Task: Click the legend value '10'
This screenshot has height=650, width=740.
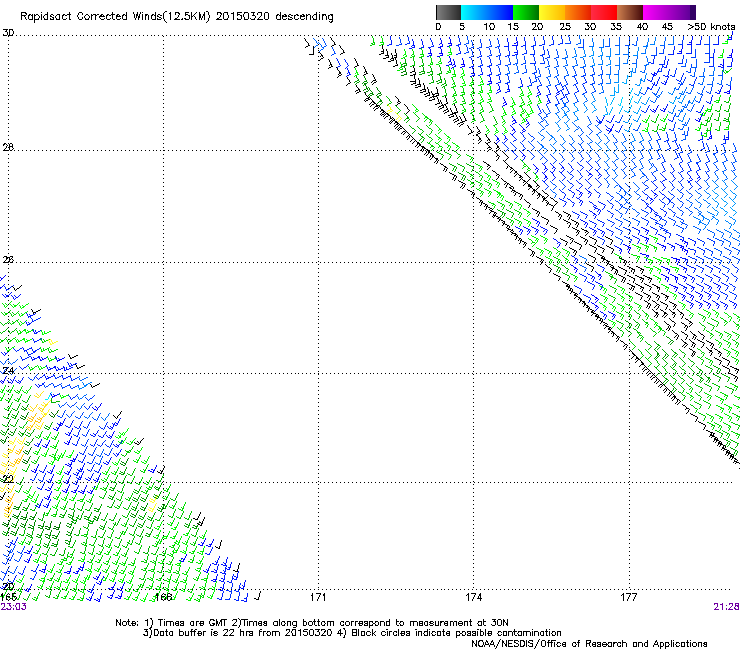Action: point(489,27)
